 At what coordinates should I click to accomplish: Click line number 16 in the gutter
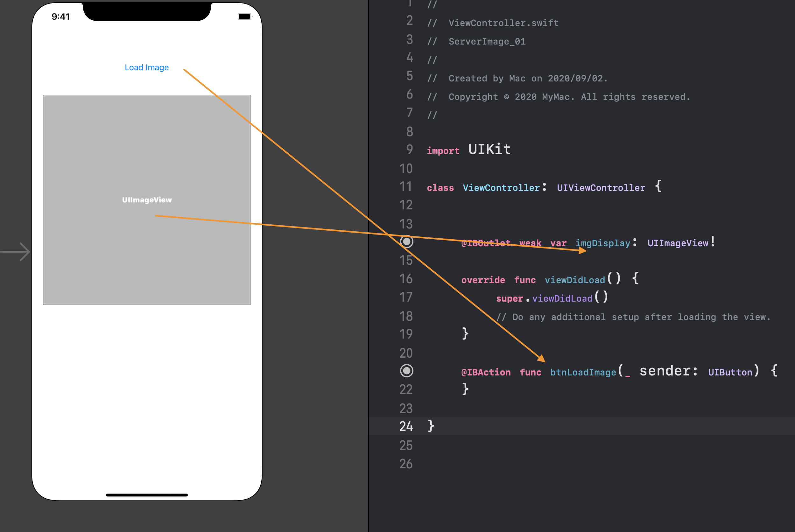tap(406, 279)
